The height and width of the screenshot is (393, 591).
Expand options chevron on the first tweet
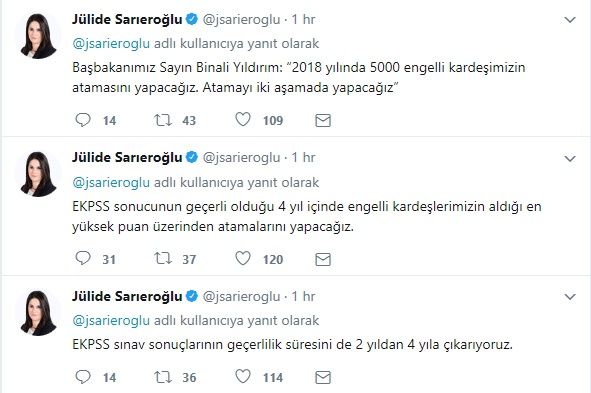[x=570, y=20]
